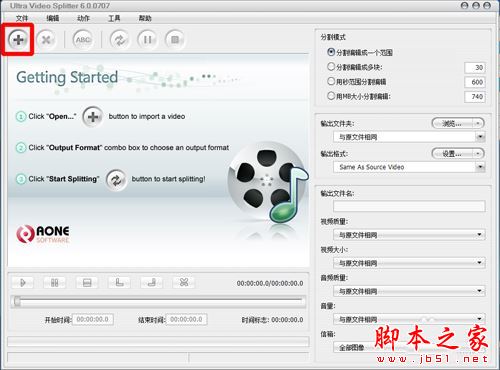Expand the 音频质量 dropdown
This screenshot has height=370, width=500.
click(x=479, y=291)
